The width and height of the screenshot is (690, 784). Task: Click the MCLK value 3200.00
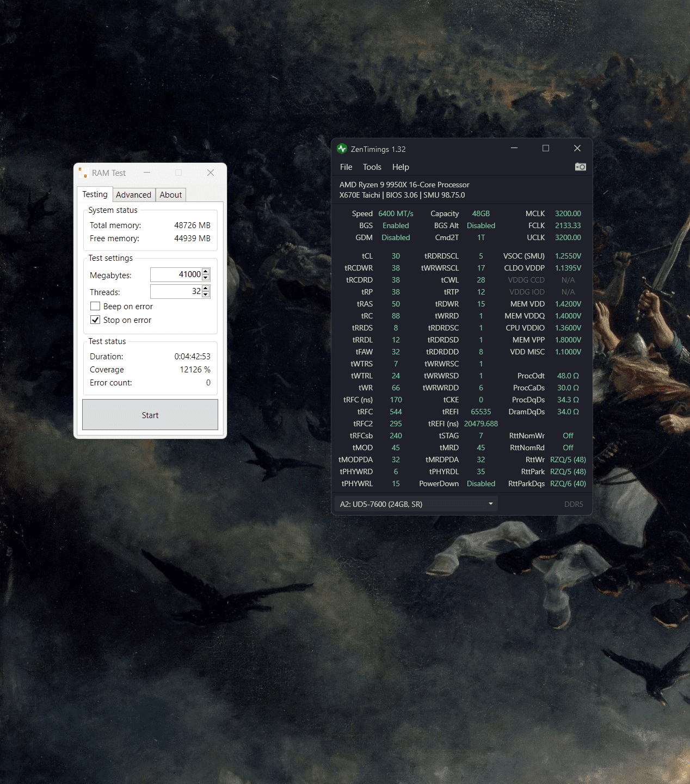tap(568, 213)
